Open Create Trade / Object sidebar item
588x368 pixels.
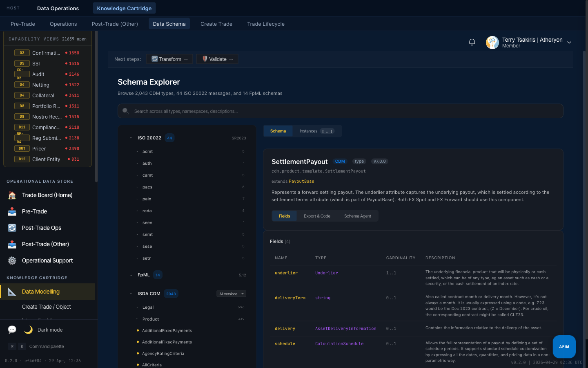pos(47,307)
